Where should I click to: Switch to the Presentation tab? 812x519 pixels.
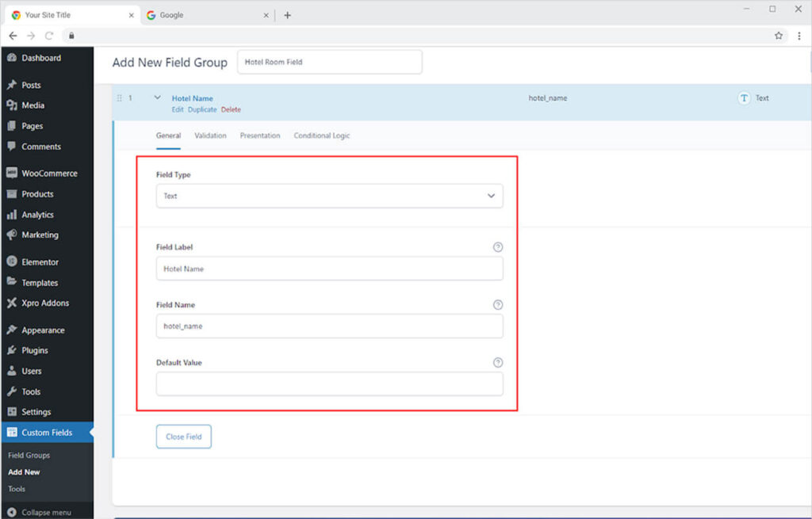click(x=260, y=135)
